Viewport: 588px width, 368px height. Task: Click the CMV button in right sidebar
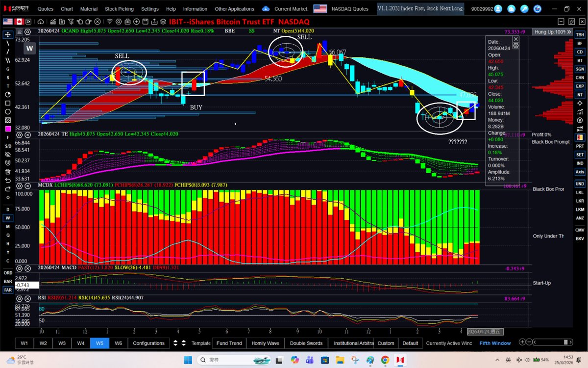(x=580, y=230)
